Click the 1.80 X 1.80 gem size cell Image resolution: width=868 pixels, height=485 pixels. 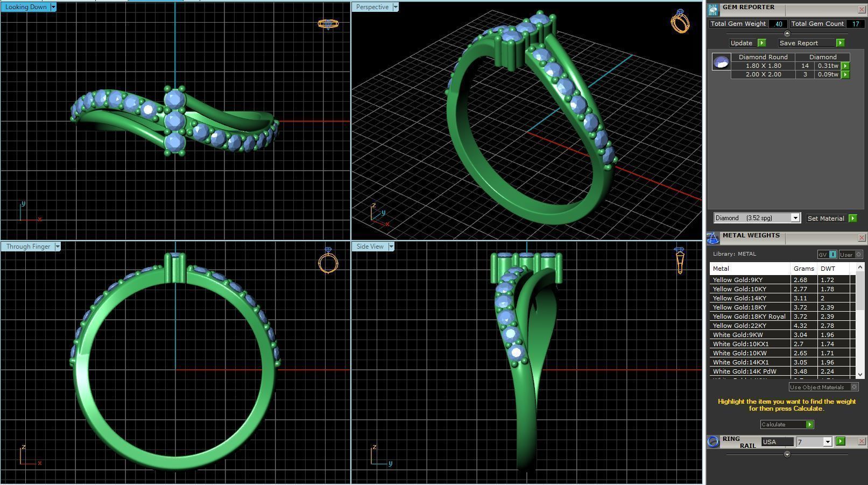tap(763, 66)
